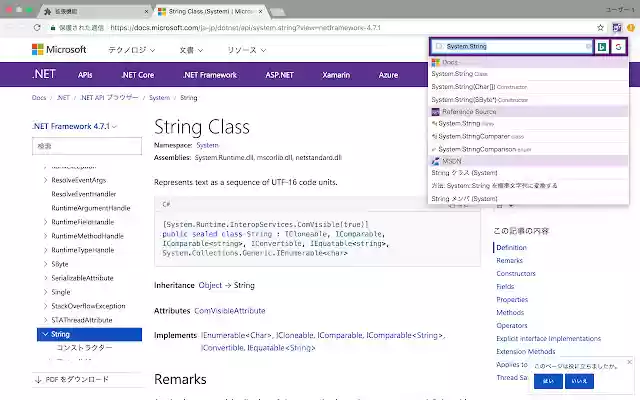Open Xamarin in navigation bar
Image resolution: width=640 pixels, height=400 pixels.
coord(336,75)
